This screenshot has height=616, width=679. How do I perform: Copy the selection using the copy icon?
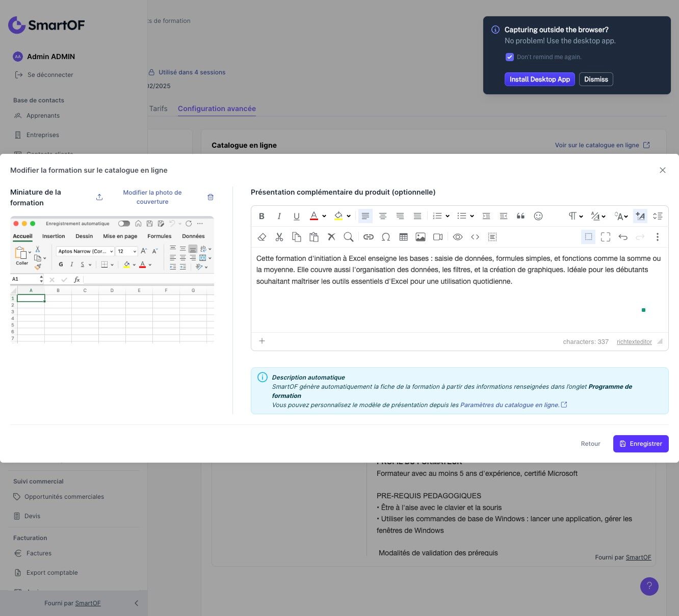296,237
